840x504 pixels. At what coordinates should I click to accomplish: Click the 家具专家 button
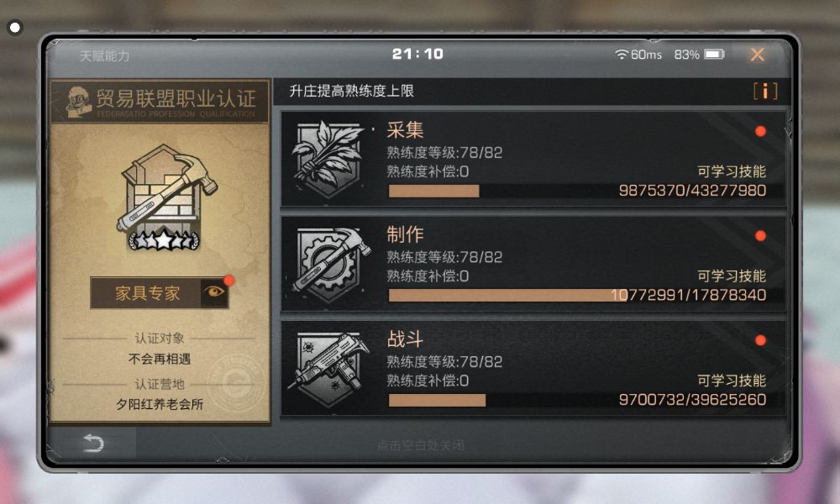coord(145,292)
